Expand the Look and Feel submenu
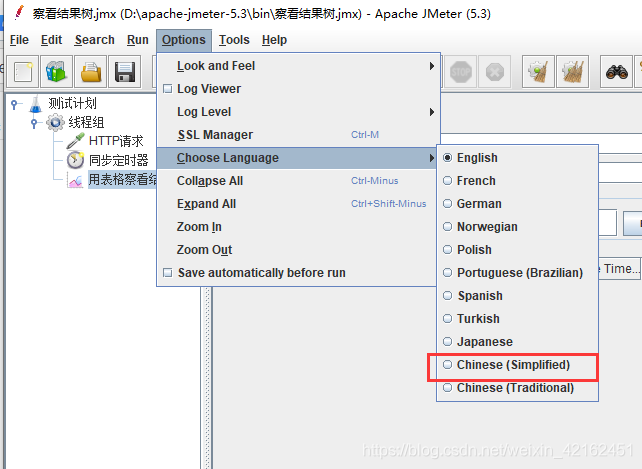Viewport: 642px width, 469px height. click(x=298, y=66)
